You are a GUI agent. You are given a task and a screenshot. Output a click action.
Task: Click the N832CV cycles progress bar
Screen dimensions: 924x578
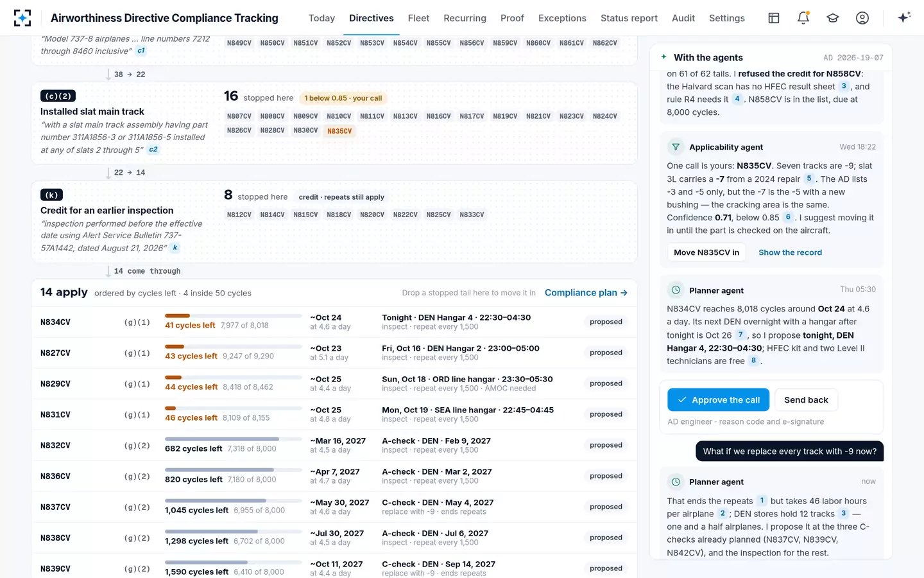(x=233, y=439)
